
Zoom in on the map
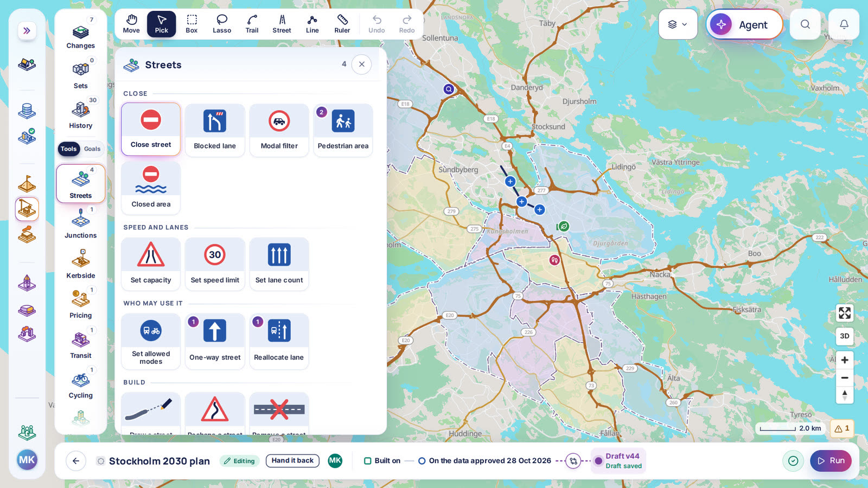(845, 360)
